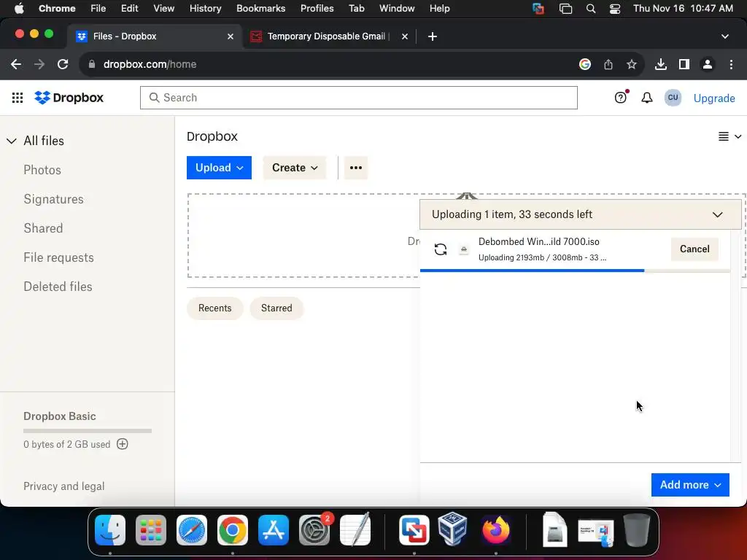The image size is (747, 560).
Task: Open Firefox from the Dock
Action: [x=495, y=530]
